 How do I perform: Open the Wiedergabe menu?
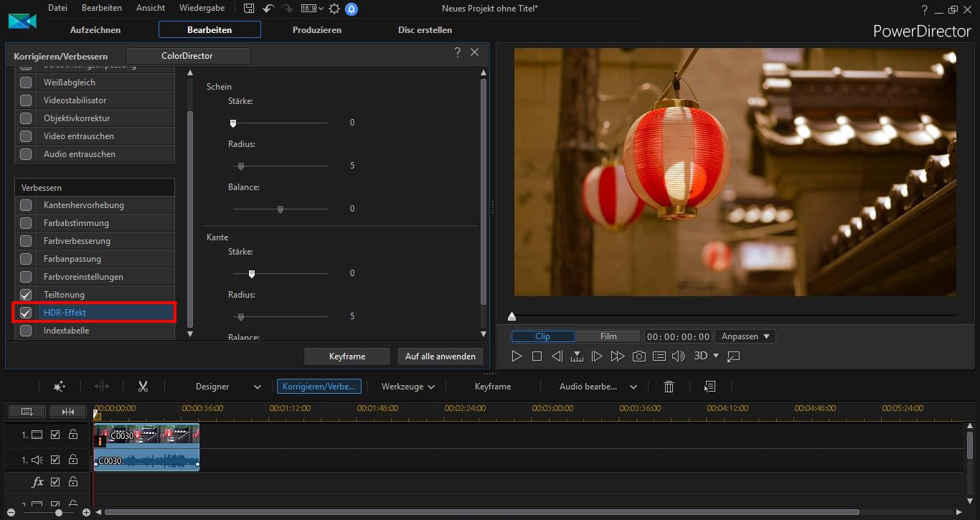[202, 8]
